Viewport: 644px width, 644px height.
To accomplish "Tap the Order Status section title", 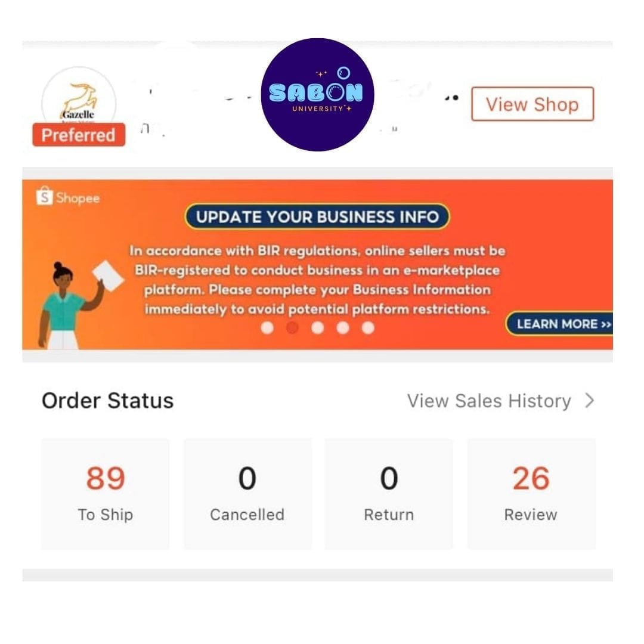I will coord(107,401).
